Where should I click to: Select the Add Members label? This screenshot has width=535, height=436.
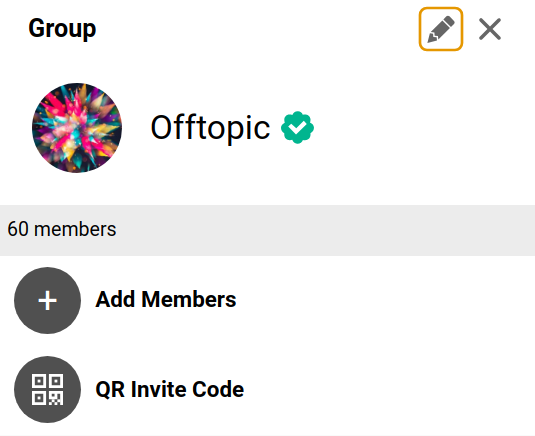(x=166, y=300)
